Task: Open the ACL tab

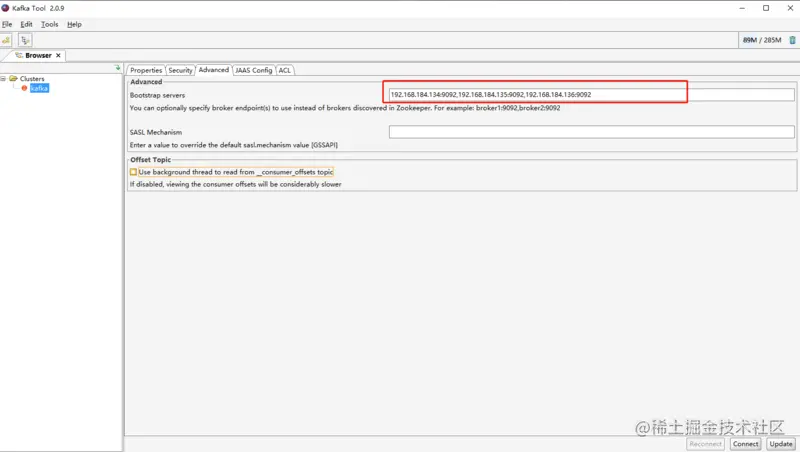Action: pyautogui.click(x=285, y=70)
